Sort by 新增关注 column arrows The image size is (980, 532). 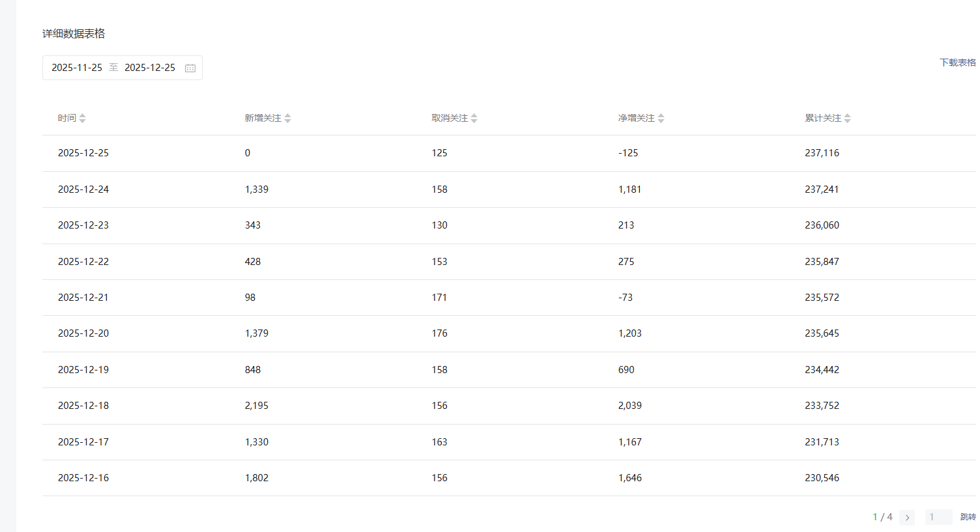[288, 118]
